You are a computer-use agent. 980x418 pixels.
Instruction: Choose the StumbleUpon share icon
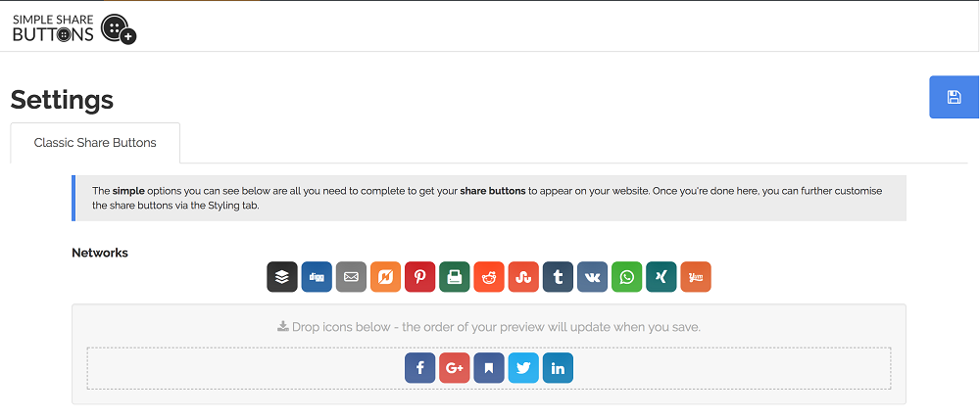click(x=523, y=277)
